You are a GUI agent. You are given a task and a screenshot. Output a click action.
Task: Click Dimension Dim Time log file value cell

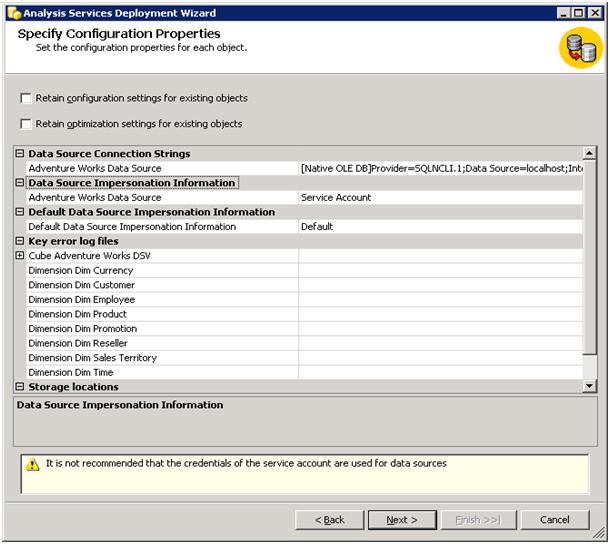pyautogui.click(x=441, y=372)
